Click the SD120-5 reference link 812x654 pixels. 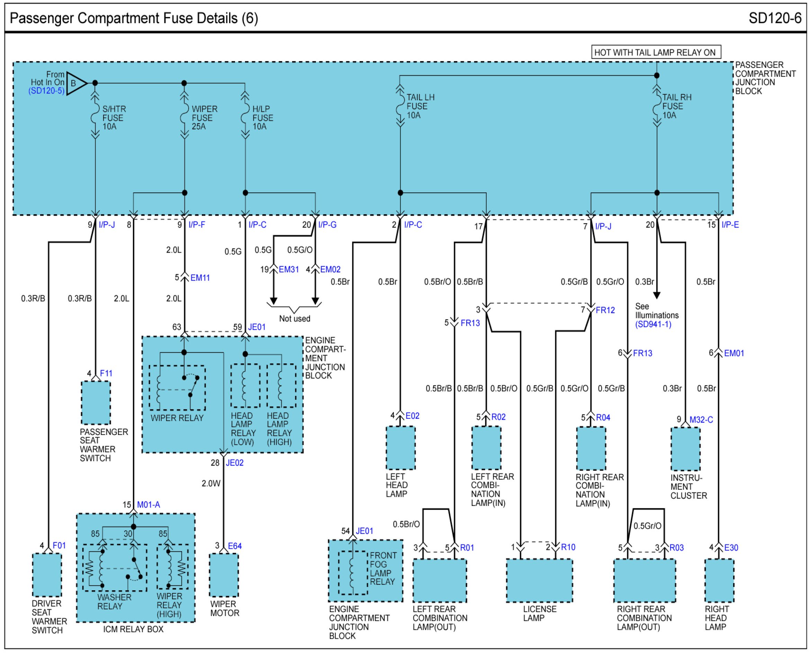click(46, 91)
